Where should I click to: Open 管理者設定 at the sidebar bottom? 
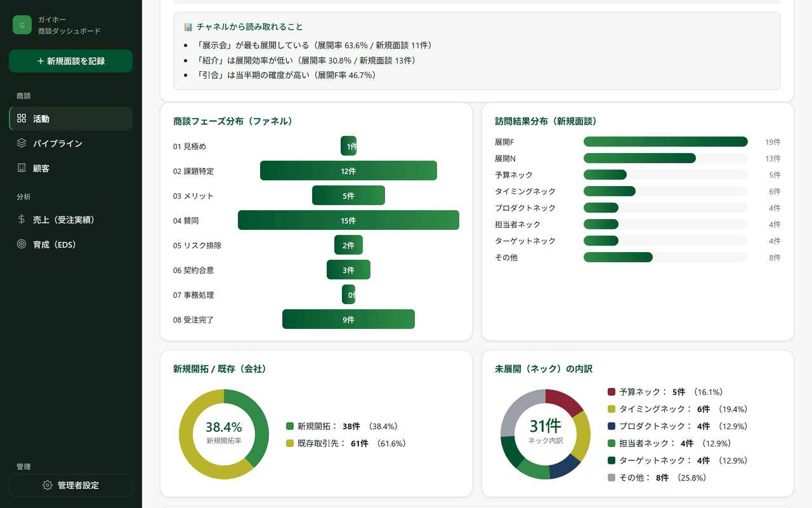[70, 485]
